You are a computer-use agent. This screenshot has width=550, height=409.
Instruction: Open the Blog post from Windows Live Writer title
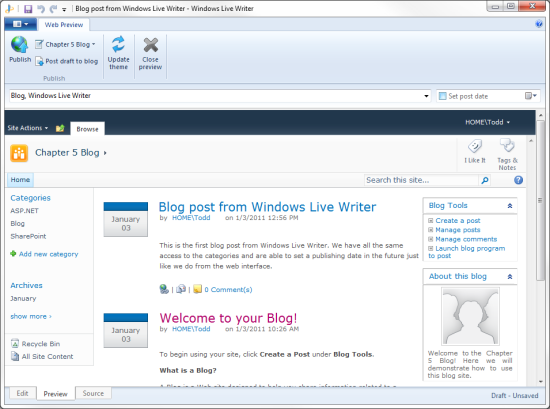tap(267, 207)
